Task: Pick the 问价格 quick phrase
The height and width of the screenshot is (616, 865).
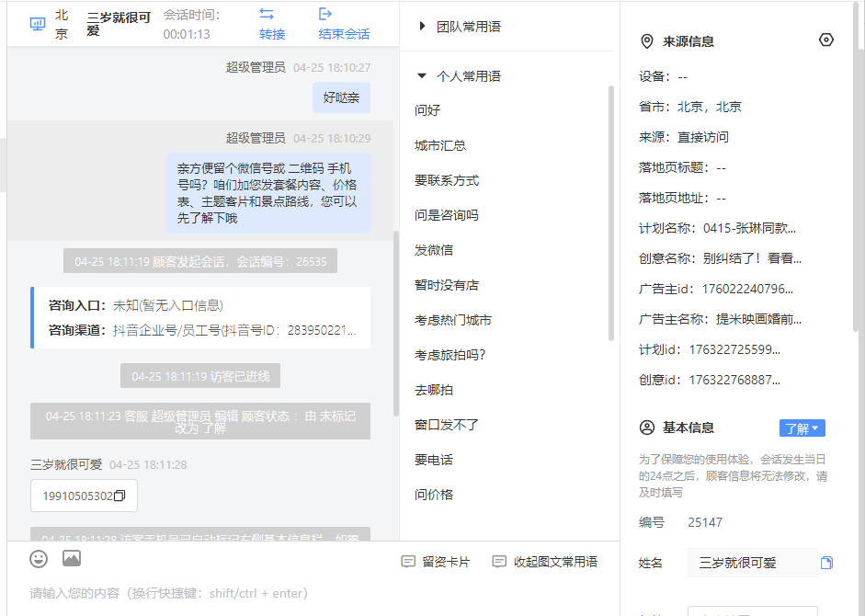Action: (434, 495)
